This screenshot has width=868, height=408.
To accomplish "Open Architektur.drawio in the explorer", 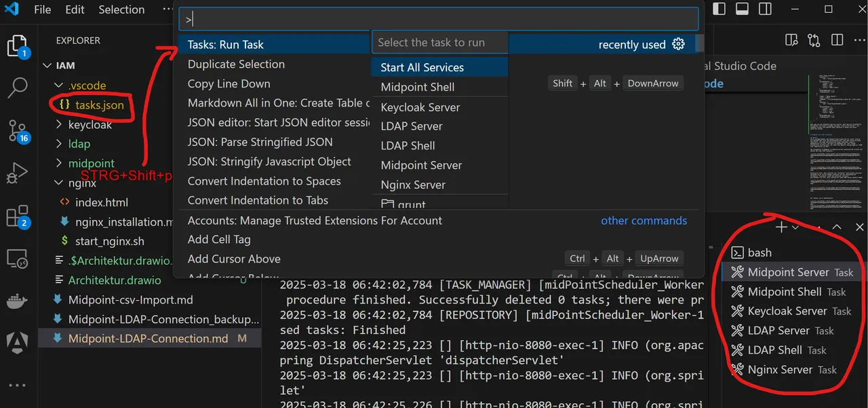I will click(115, 280).
